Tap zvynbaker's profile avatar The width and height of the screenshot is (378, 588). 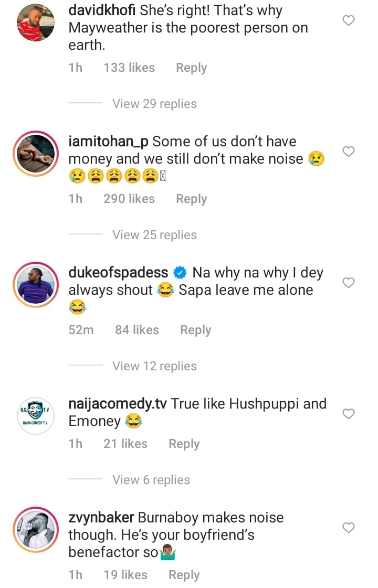pos(36,528)
